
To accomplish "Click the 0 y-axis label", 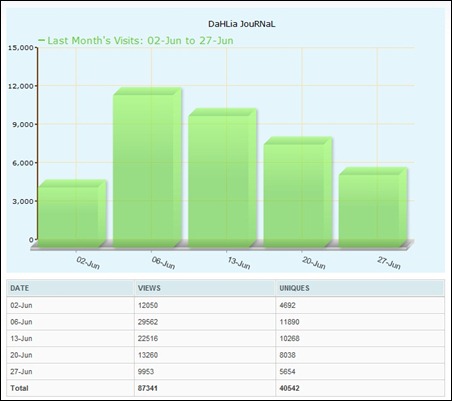I will [31, 239].
